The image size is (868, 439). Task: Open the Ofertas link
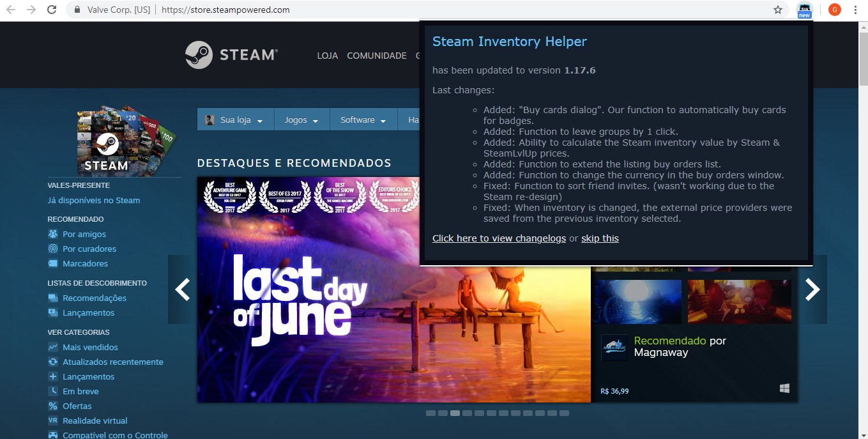click(77, 406)
